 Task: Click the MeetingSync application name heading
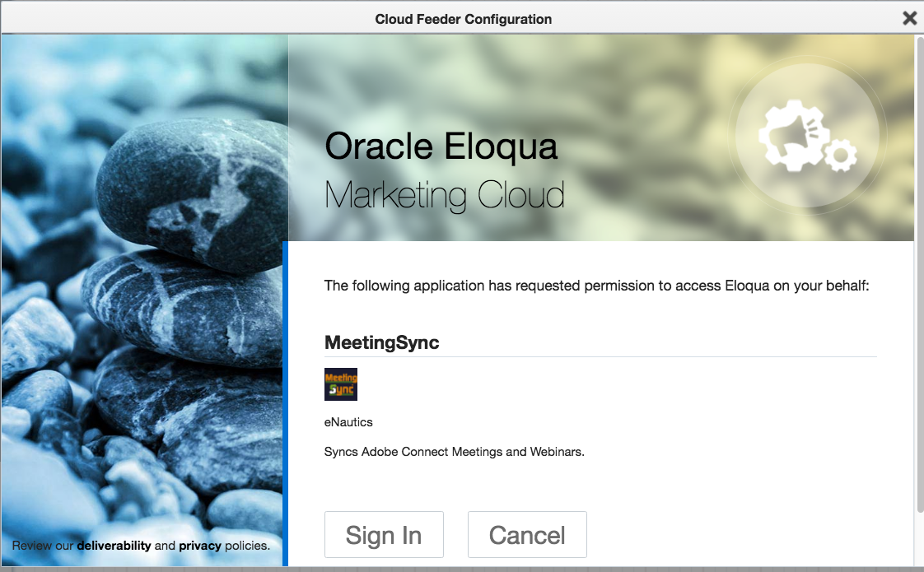[x=382, y=342]
